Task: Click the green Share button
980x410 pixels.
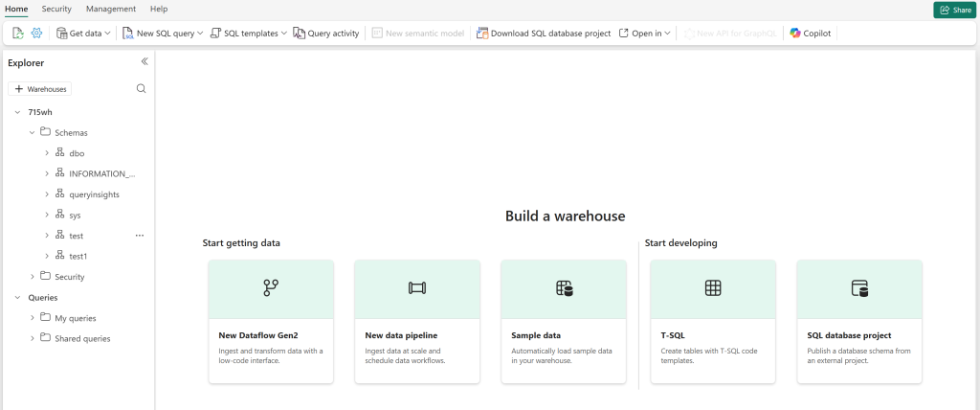Action: pyautogui.click(x=954, y=10)
